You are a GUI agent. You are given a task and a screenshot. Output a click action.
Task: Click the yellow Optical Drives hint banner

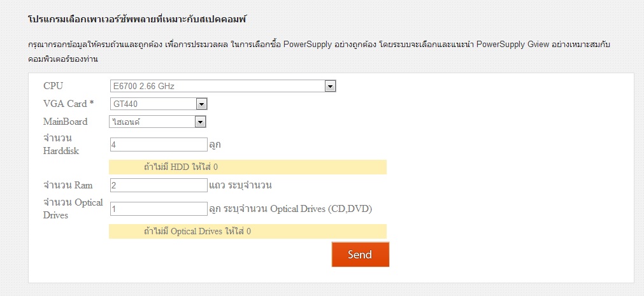pos(248,231)
